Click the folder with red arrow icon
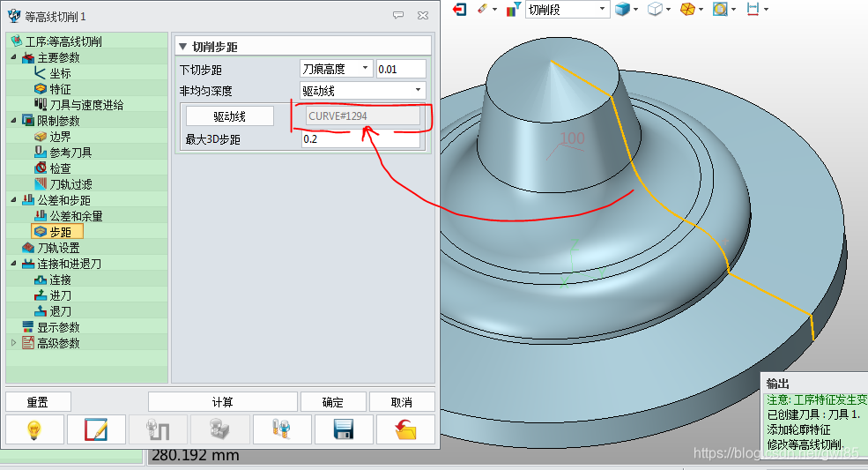Image resolution: width=868 pixels, height=470 pixels. pyautogui.click(x=404, y=430)
